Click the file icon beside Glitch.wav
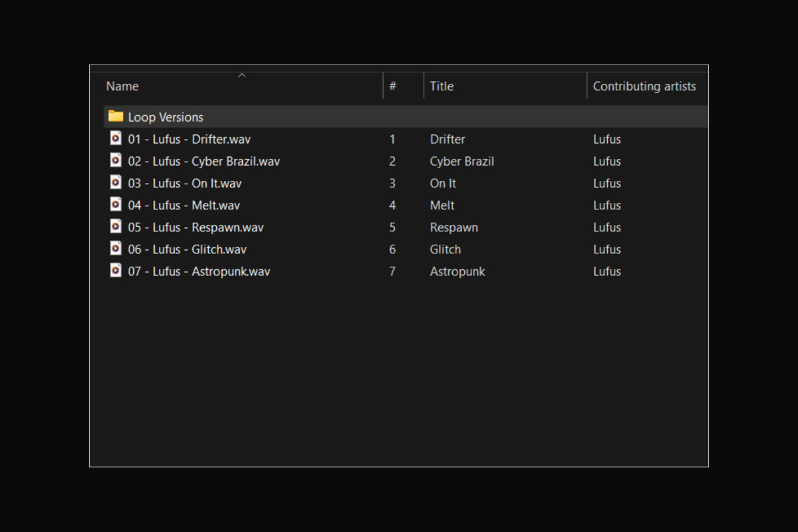 click(116, 249)
